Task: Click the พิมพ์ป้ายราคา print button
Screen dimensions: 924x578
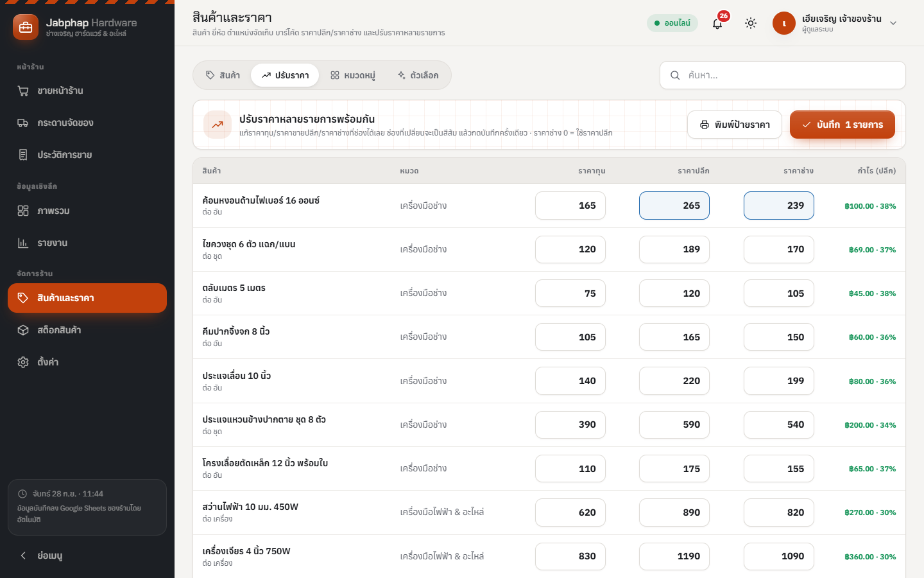Action: pyautogui.click(x=735, y=125)
